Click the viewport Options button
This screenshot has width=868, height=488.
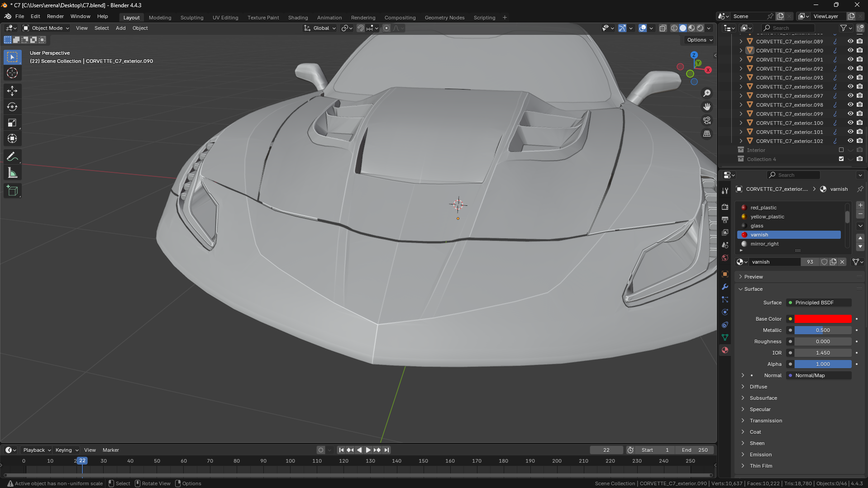click(x=700, y=40)
